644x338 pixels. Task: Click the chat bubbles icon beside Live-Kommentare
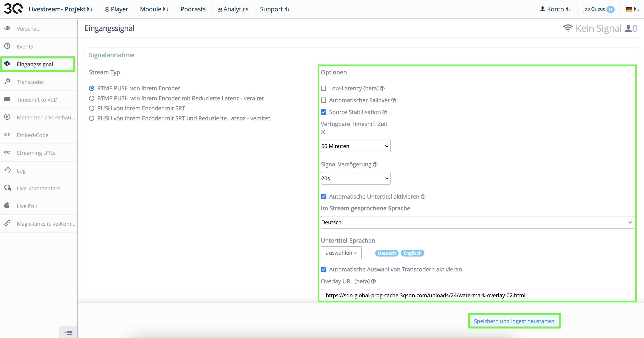click(7, 188)
